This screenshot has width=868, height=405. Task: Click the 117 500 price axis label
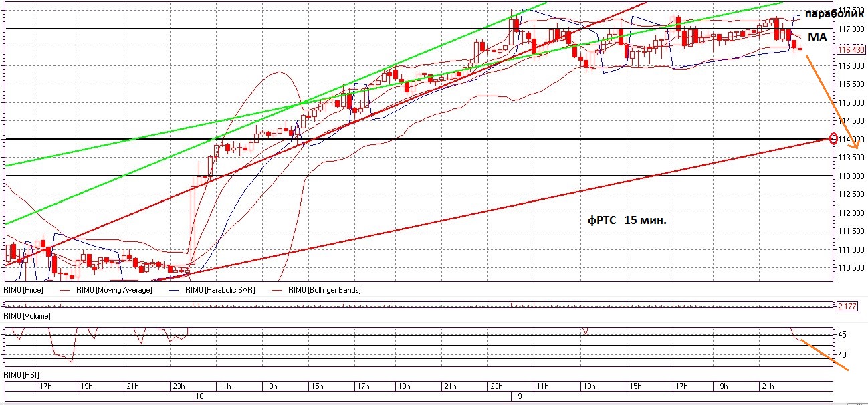pyautogui.click(x=851, y=11)
